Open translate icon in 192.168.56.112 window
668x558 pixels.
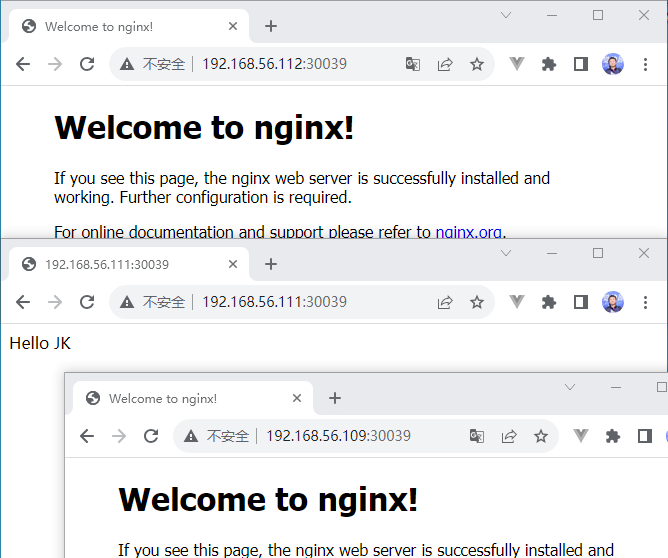click(x=412, y=64)
